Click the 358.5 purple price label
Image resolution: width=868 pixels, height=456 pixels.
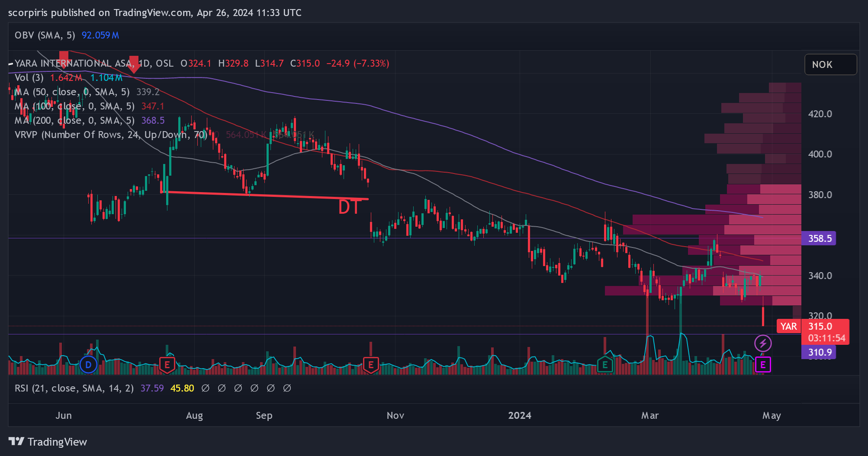click(819, 238)
